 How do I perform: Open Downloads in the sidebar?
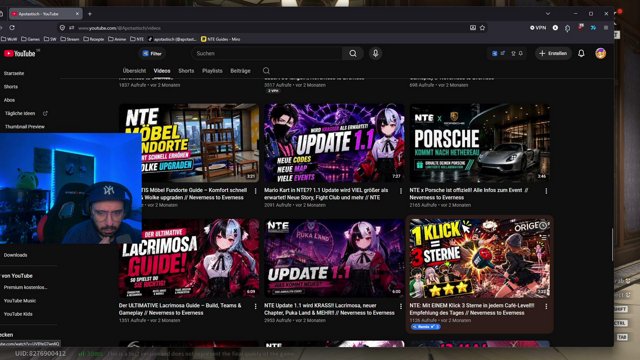pos(16,255)
